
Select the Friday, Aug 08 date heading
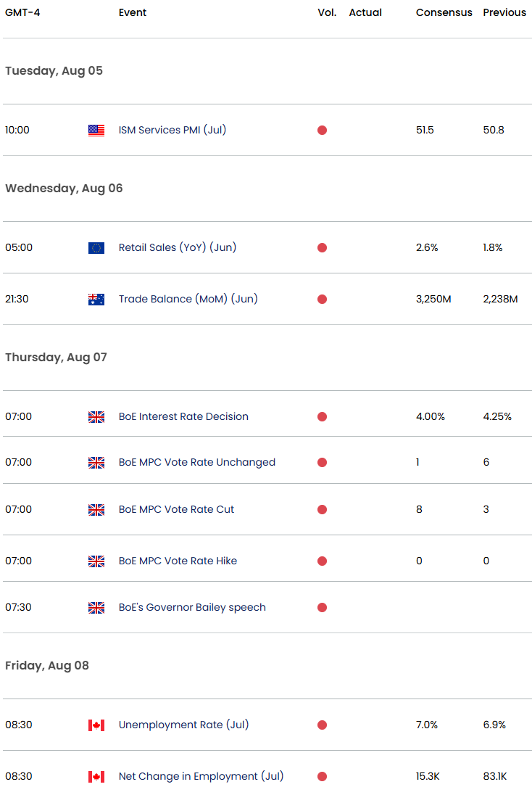tap(47, 665)
